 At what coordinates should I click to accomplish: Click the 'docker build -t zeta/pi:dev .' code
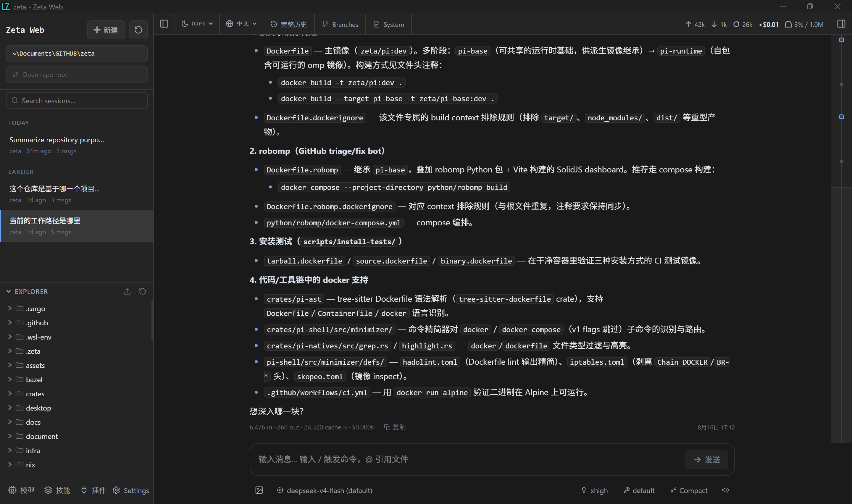coord(341,83)
